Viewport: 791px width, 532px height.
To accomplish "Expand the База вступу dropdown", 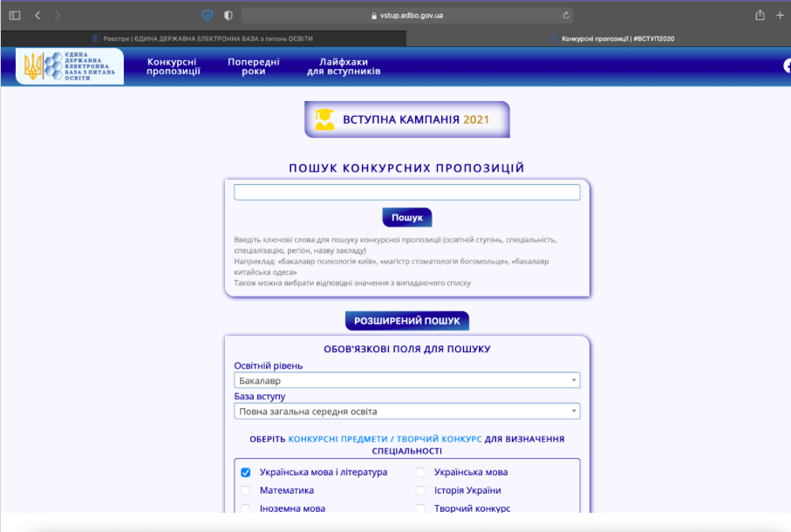I will click(406, 410).
